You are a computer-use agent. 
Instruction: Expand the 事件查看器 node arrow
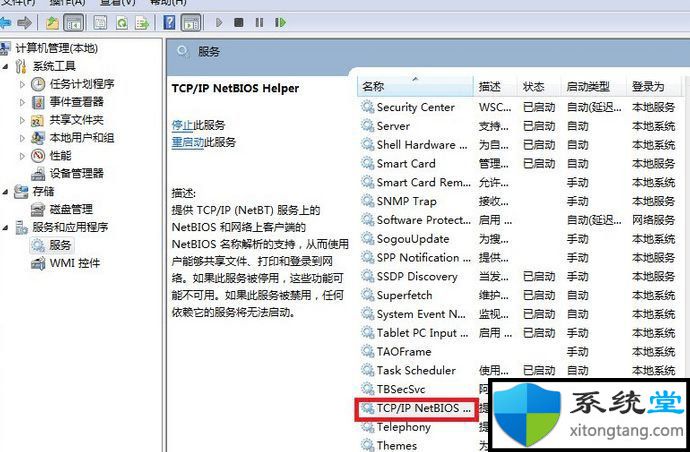point(22,102)
